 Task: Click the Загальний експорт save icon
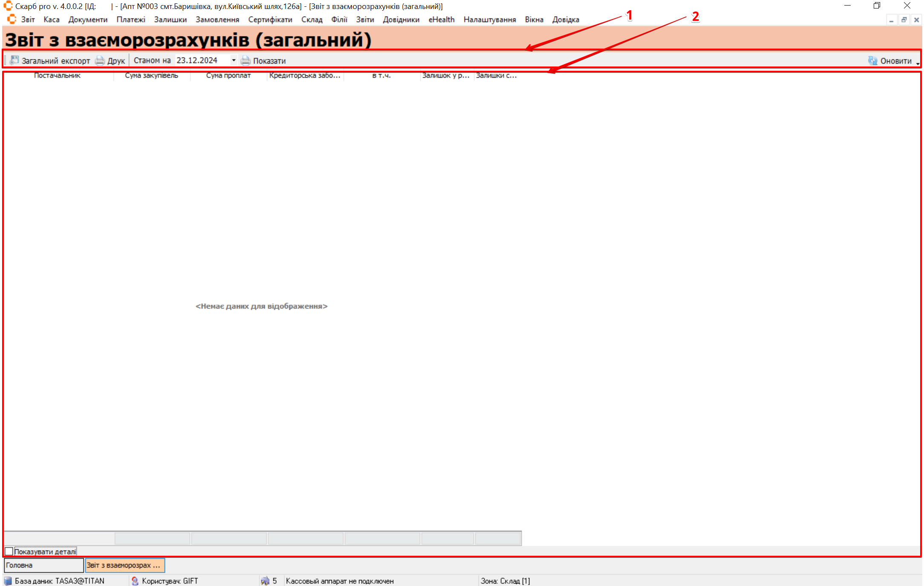click(14, 60)
